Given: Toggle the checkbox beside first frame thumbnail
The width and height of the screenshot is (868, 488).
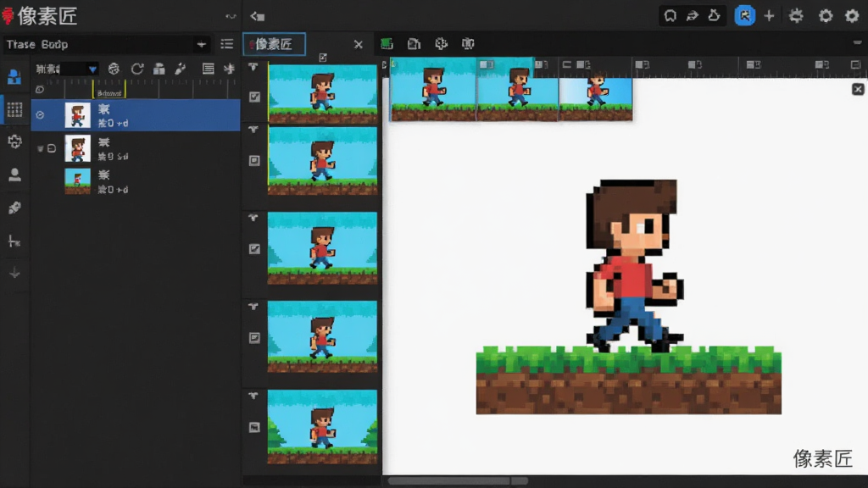Looking at the screenshot, I should click(x=254, y=97).
